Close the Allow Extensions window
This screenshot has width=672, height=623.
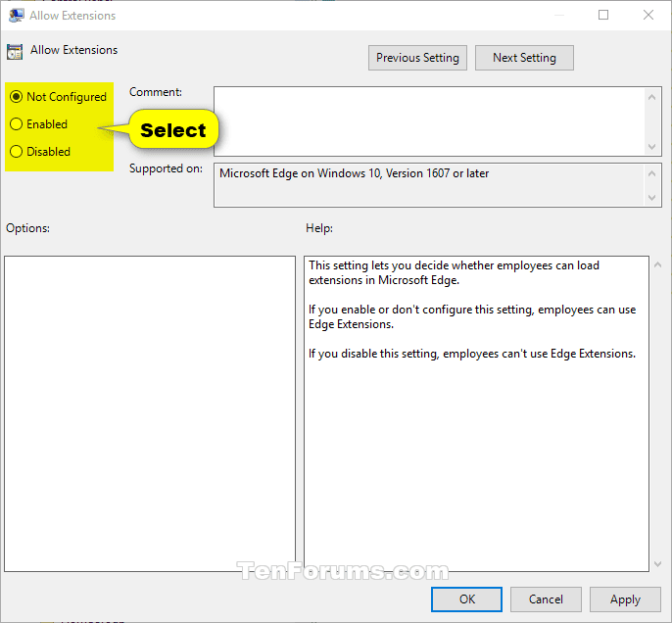648,15
